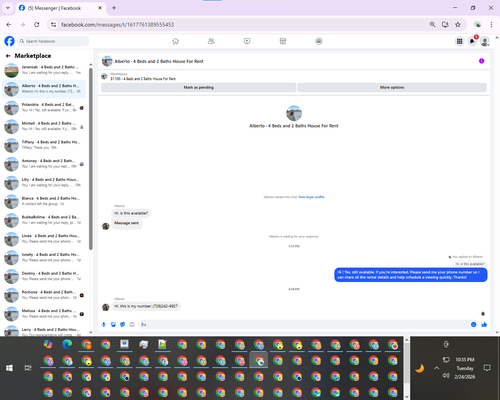
Task: Open the Tiffany conversation
Action: tap(44, 145)
